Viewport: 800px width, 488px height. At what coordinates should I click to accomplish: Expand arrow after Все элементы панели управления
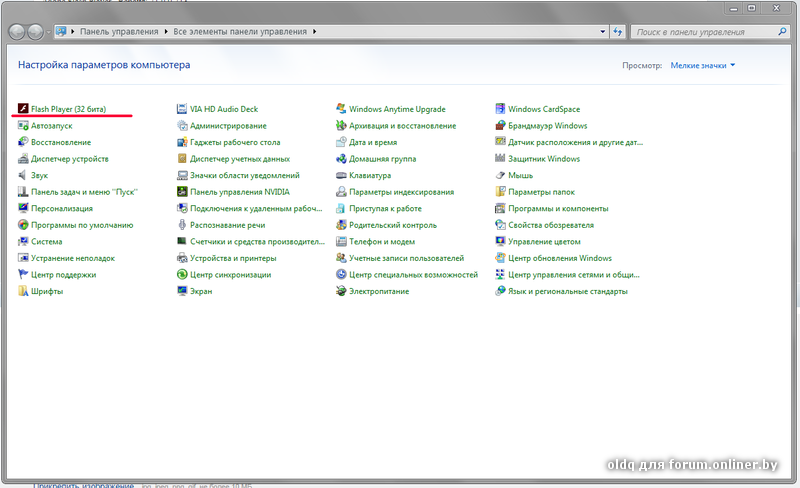tap(314, 32)
